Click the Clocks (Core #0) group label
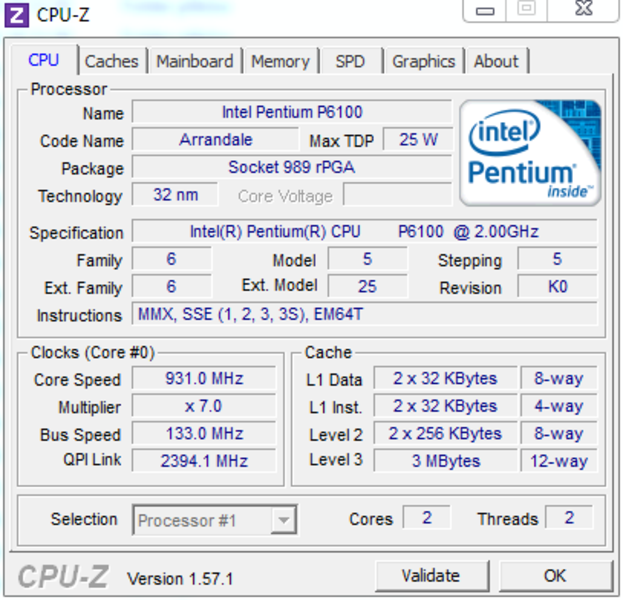The height and width of the screenshot is (600, 623). pos(93,352)
